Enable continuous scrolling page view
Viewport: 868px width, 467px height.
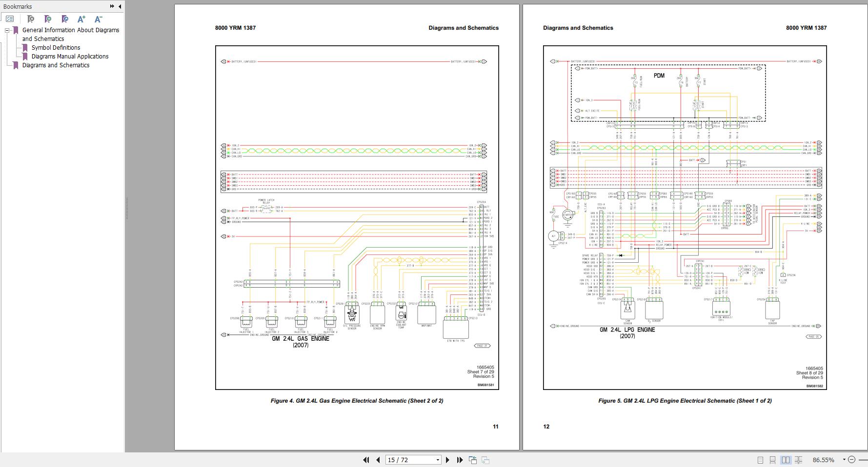pos(772,460)
